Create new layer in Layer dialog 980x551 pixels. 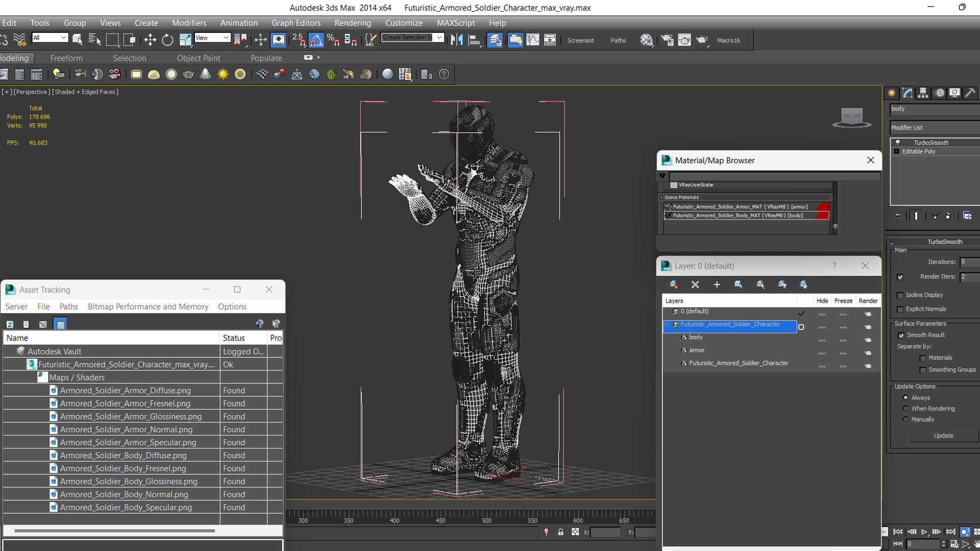pos(673,285)
